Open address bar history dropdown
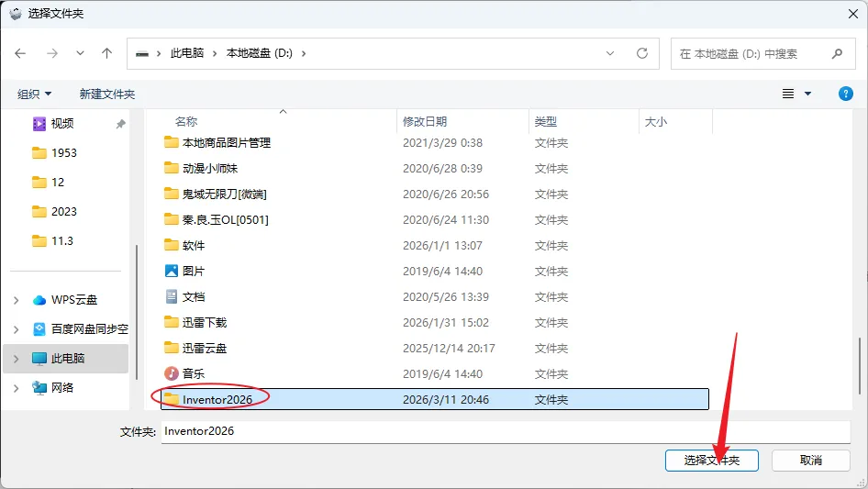 pos(610,53)
